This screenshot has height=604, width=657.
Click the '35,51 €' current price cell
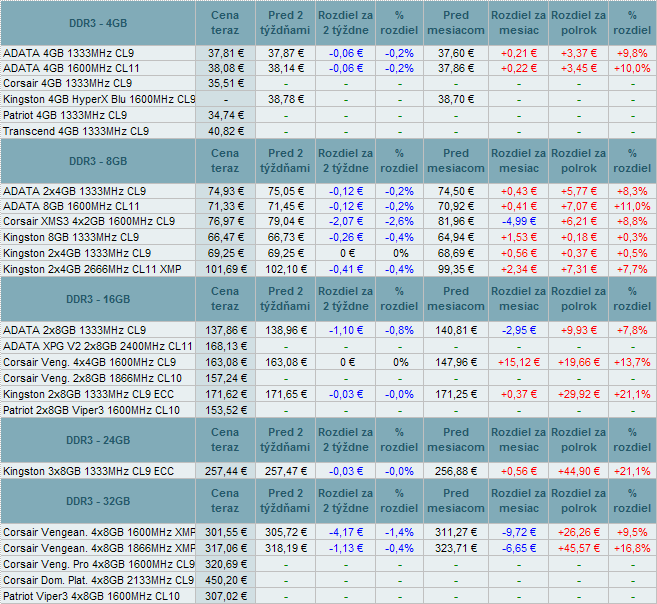pyautogui.click(x=226, y=83)
